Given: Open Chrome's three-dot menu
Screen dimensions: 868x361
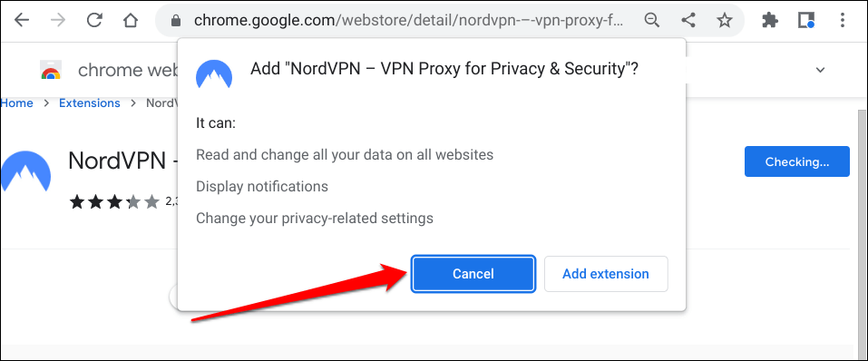Looking at the screenshot, I should tap(842, 21).
